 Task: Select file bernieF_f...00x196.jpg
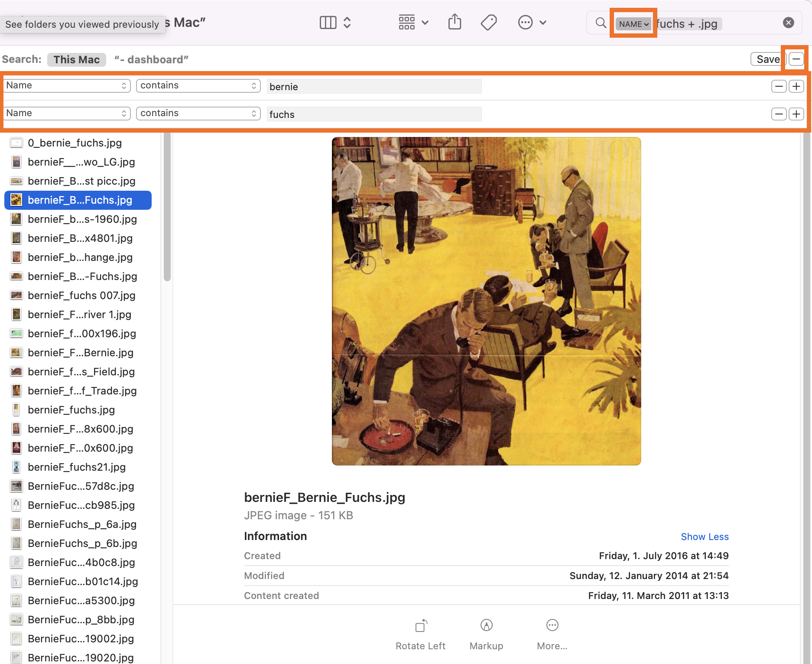point(78,334)
